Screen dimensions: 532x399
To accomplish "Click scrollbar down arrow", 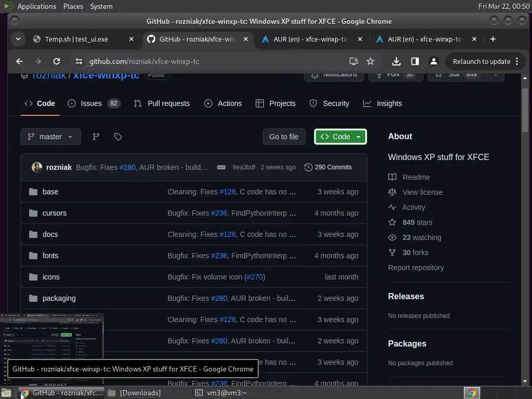I will [x=525, y=381].
